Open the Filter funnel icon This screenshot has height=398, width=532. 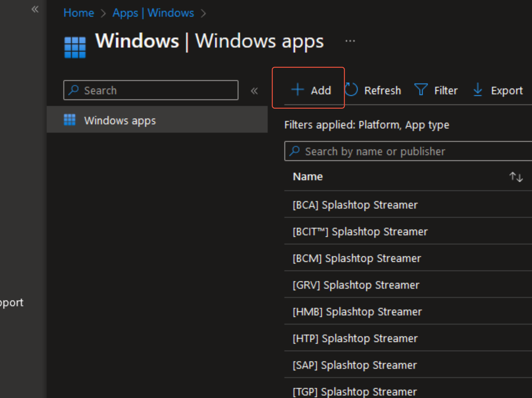[x=421, y=89]
